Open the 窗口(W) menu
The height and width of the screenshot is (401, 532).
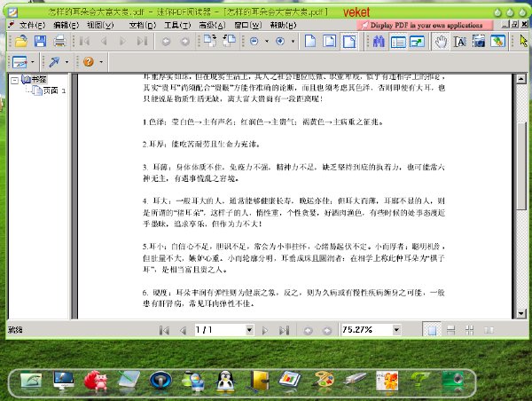248,25
